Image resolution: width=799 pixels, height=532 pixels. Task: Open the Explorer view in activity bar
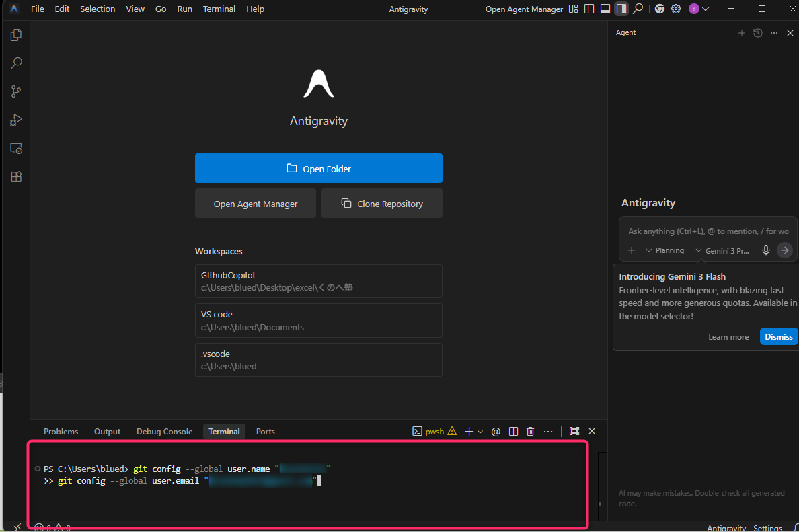[x=16, y=35]
